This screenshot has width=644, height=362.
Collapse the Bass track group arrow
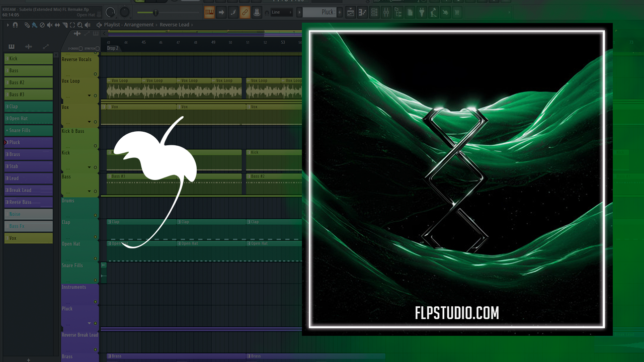point(90,192)
